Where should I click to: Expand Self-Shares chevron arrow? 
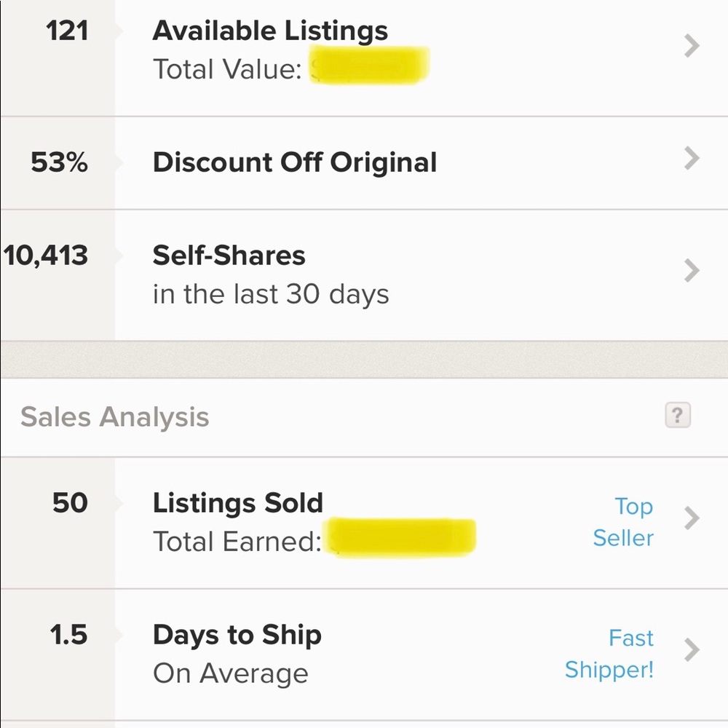[692, 271]
